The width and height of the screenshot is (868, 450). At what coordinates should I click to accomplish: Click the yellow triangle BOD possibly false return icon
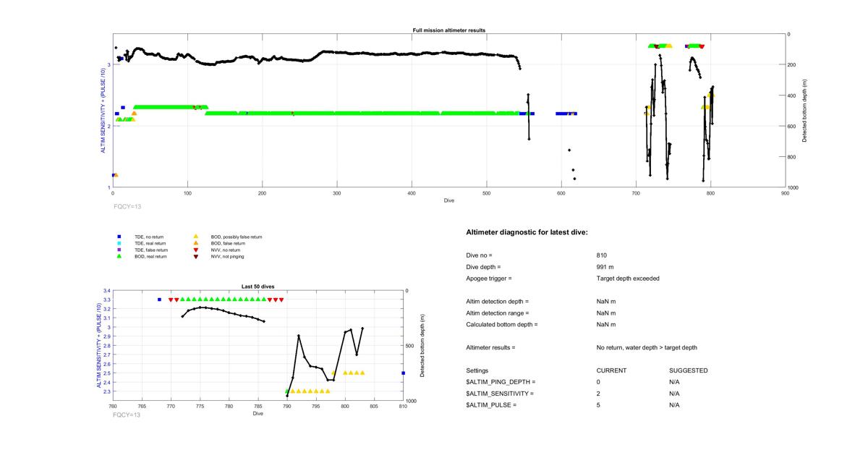pyautogui.click(x=195, y=237)
